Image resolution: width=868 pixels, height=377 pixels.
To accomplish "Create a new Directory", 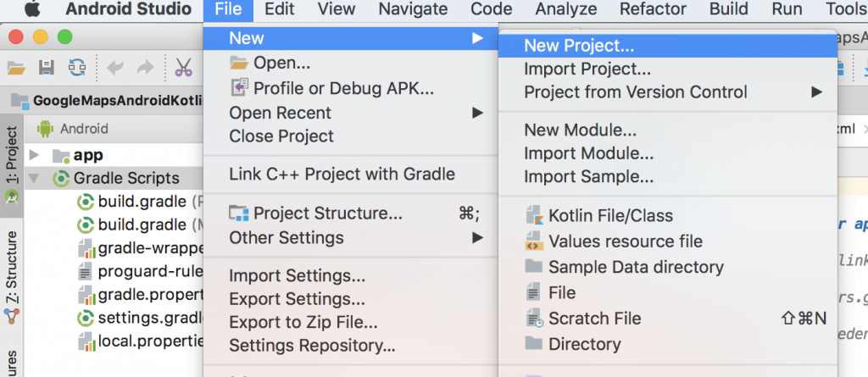I will (667, 344).
